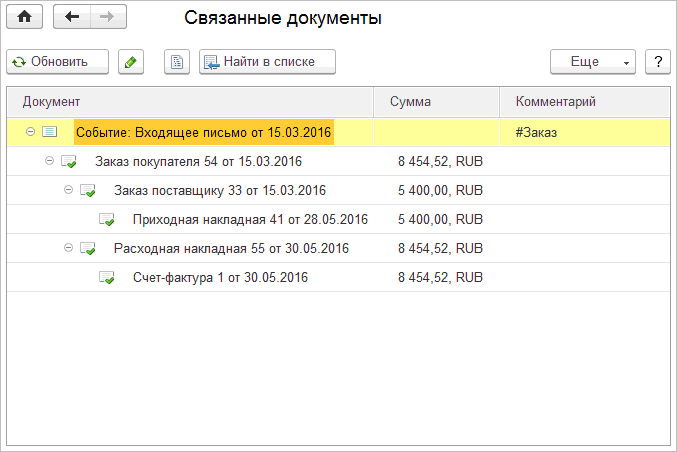Image resolution: width=677 pixels, height=452 pixels.
Task: Collapse the Заказ покупателя 54 branch
Action: coord(49,161)
